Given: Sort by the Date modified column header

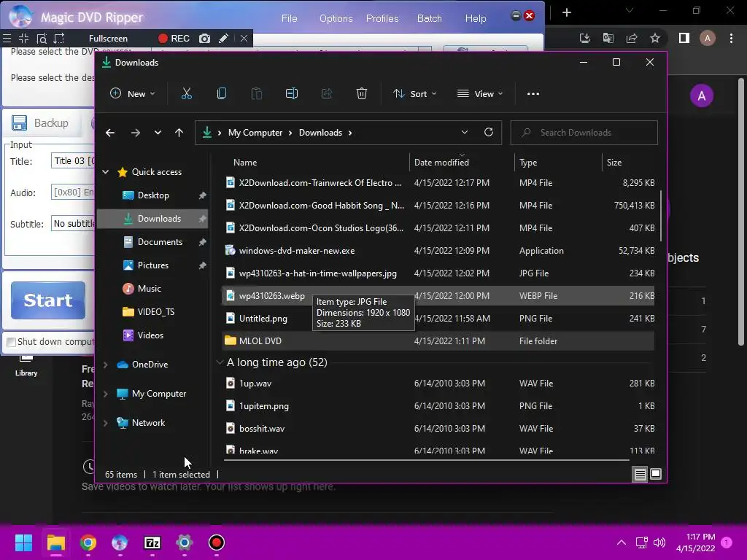Looking at the screenshot, I should [462, 163].
